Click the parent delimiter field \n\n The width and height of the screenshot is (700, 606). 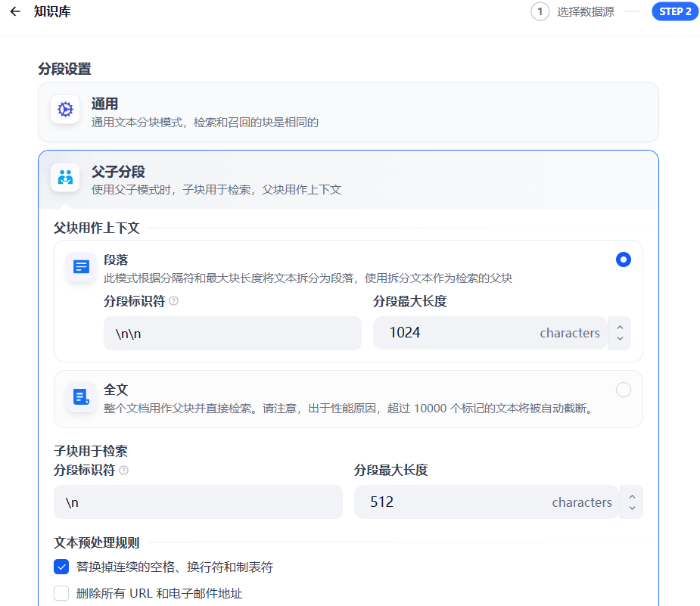(x=232, y=334)
